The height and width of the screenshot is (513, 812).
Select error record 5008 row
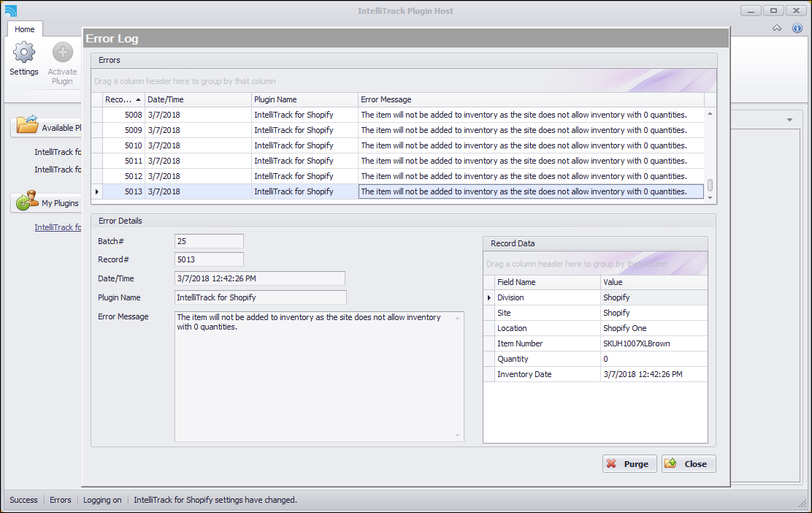(398, 115)
